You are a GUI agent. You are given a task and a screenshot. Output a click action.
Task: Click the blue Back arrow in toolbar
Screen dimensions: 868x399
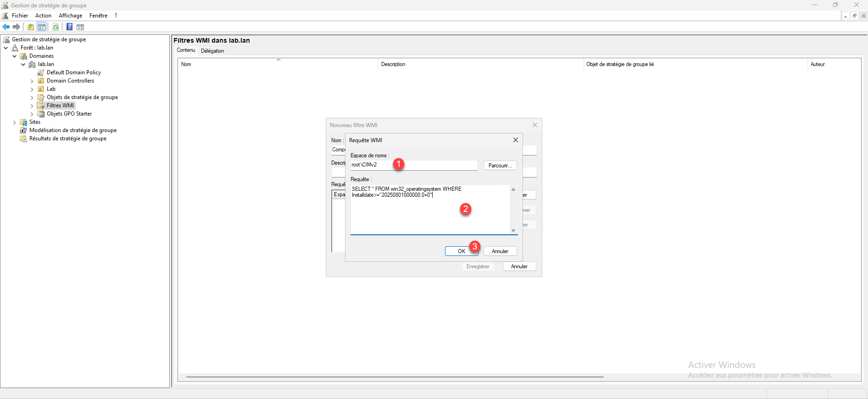(x=6, y=27)
